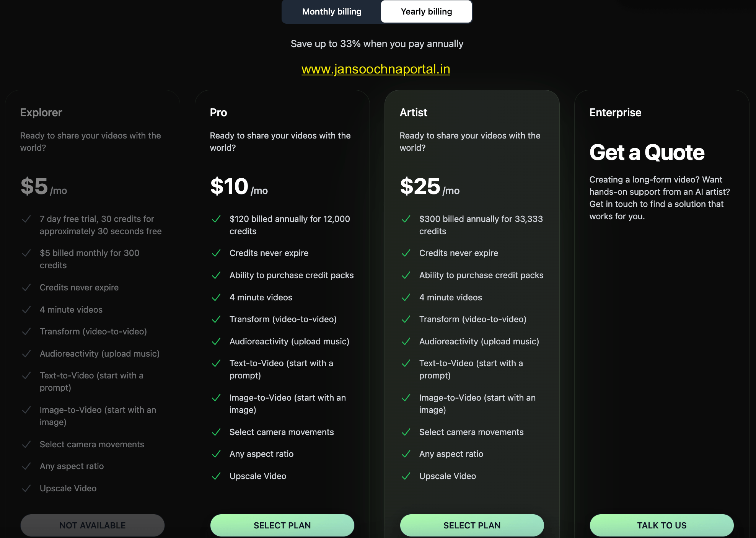
Task: Click checkmark beside Pro 'Audioreactivity (upload music)'
Action: [x=216, y=341]
